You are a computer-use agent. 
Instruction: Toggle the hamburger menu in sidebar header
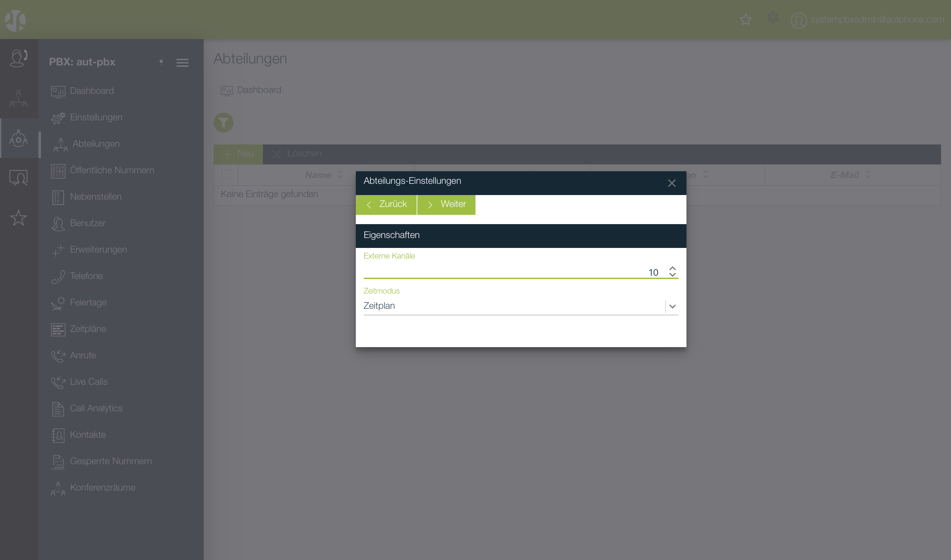point(182,62)
